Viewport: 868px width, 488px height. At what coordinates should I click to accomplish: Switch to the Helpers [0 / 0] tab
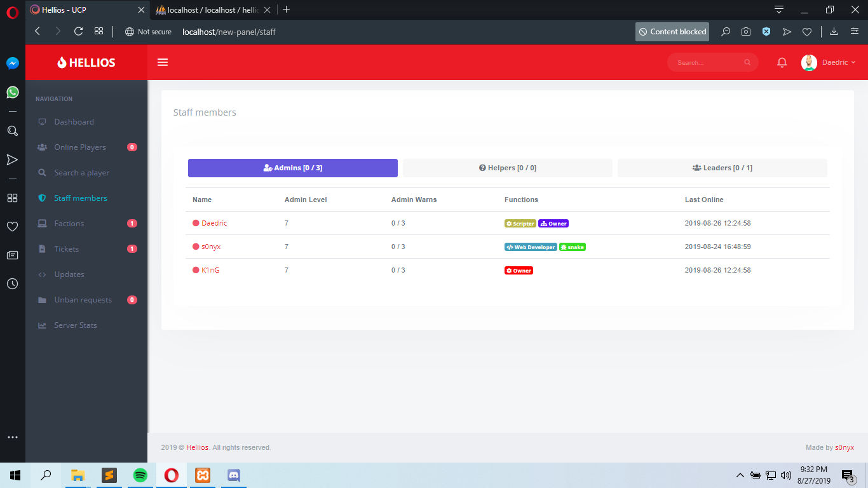point(508,168)
